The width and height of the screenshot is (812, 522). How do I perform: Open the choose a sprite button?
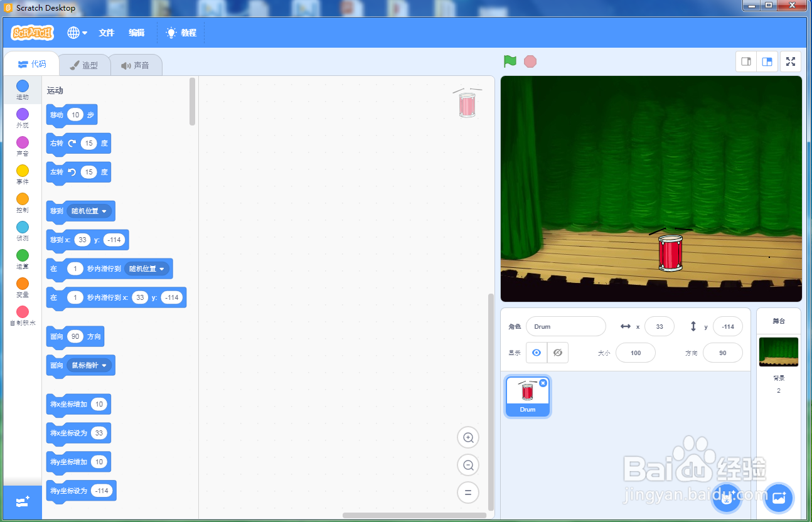pyautogui.click(x=727, y=498)
